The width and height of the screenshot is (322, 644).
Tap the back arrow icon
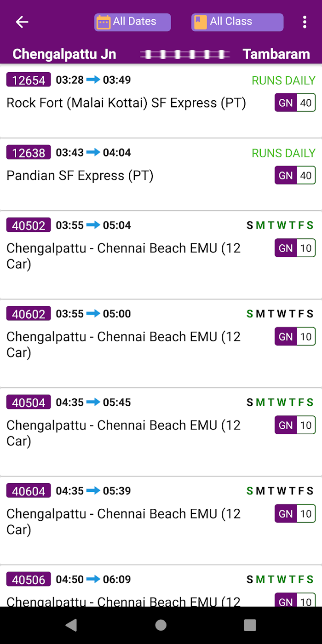(22, 22)
